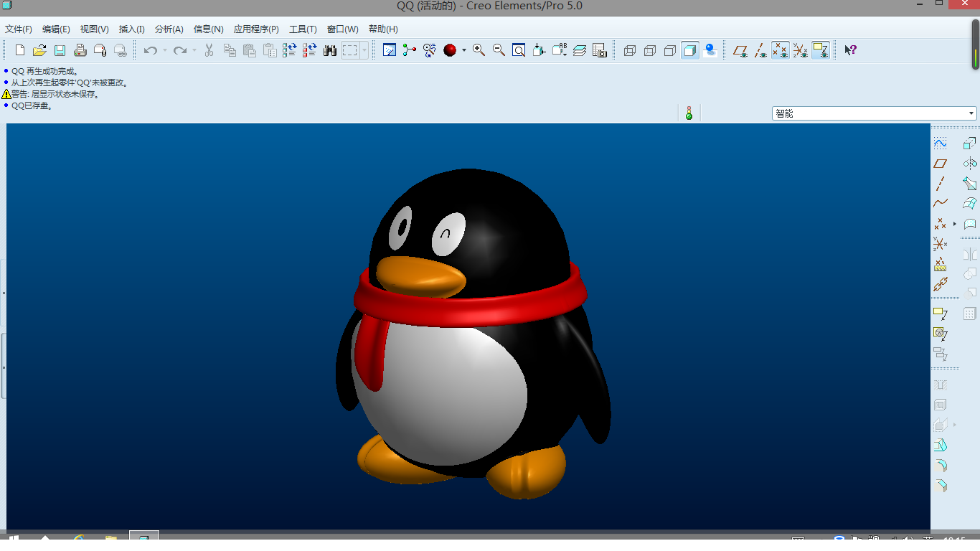
Task: Toggle the Spin Center icon
Action: click(x=410, y=50)
